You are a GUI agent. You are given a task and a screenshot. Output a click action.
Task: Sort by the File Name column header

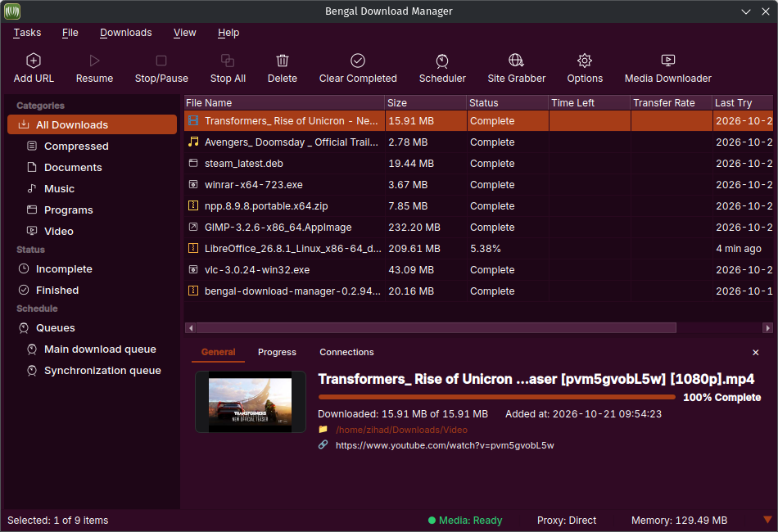pyautogui.click(x=284, y=102)
